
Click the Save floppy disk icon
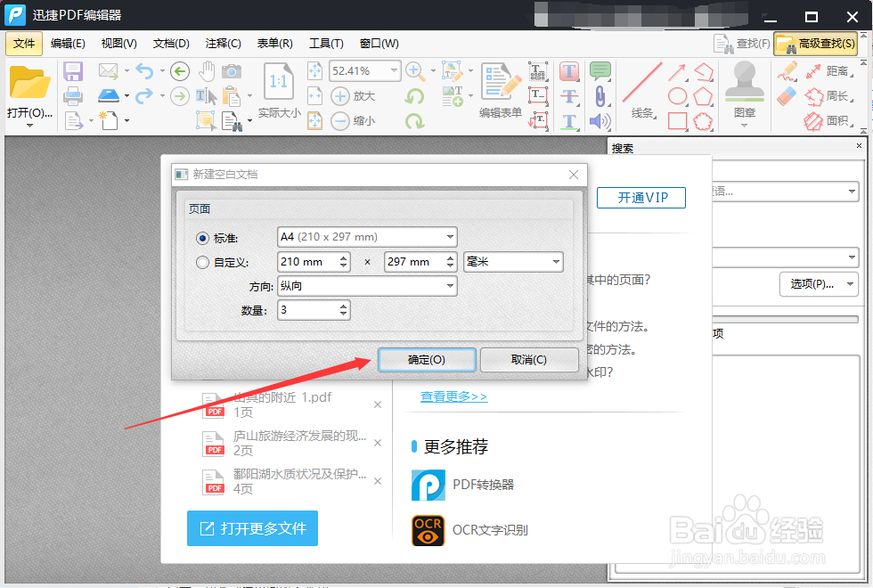tap(73, 71)
